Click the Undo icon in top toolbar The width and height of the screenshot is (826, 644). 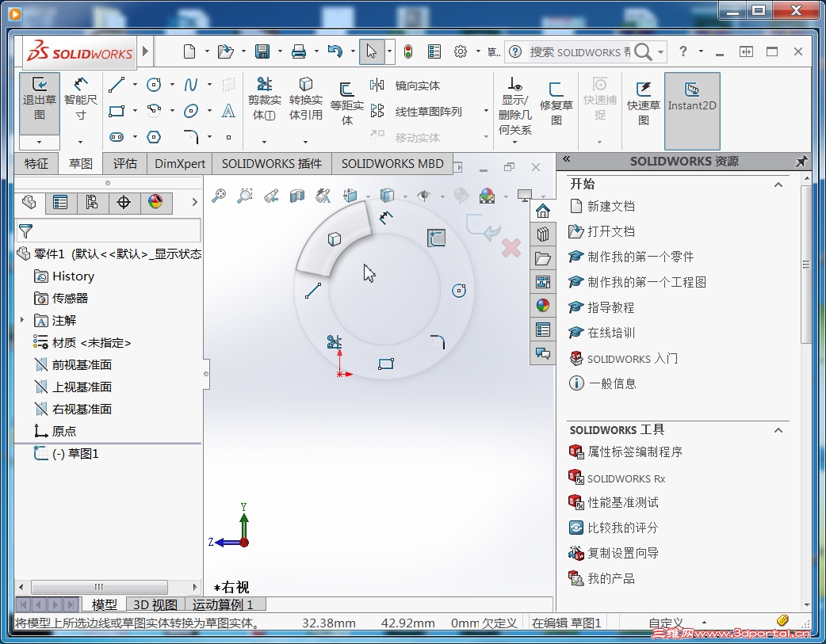tap(335, 51)
